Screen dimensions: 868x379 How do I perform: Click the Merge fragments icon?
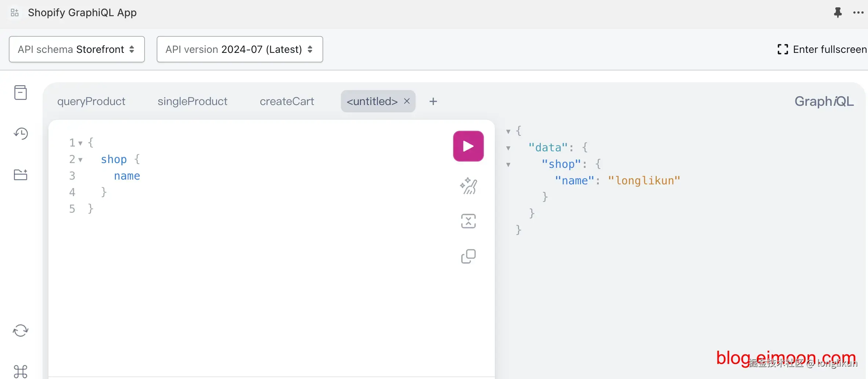coord(468,221)
